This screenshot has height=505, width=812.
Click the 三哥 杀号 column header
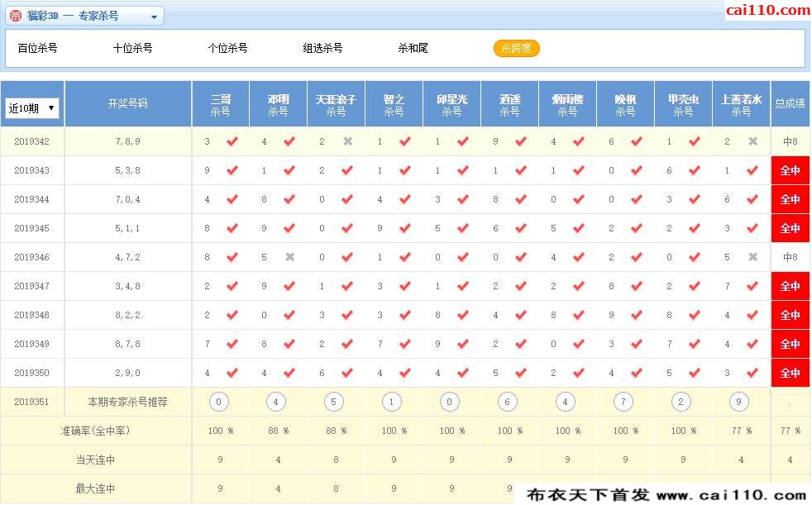pos(221,104)
